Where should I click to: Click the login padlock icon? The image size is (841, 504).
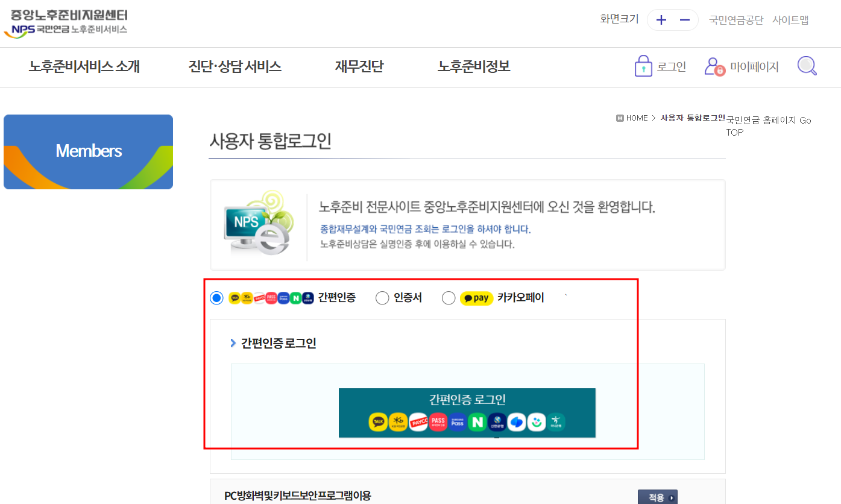point(644,66)
